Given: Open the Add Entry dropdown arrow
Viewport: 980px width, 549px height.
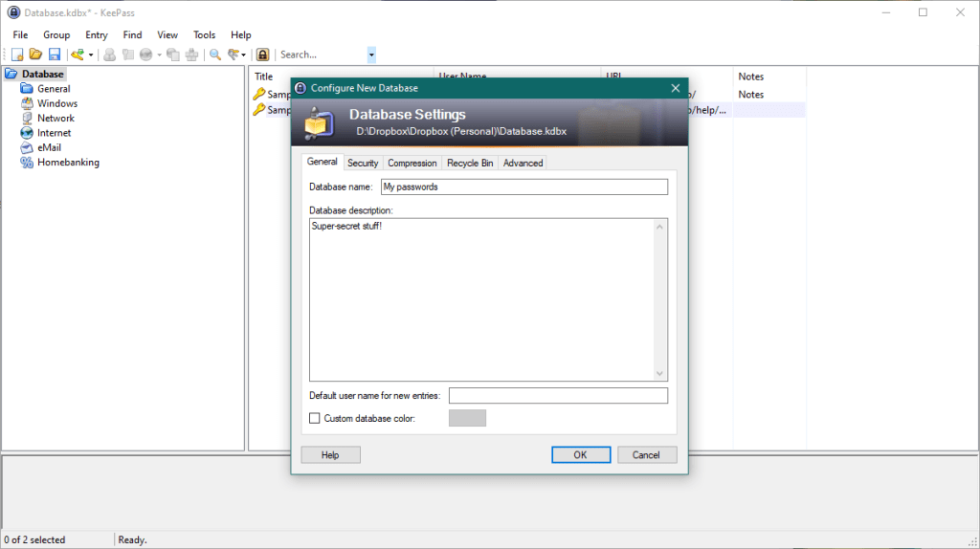Looking at the screenshot, I should tap(91, 55).
